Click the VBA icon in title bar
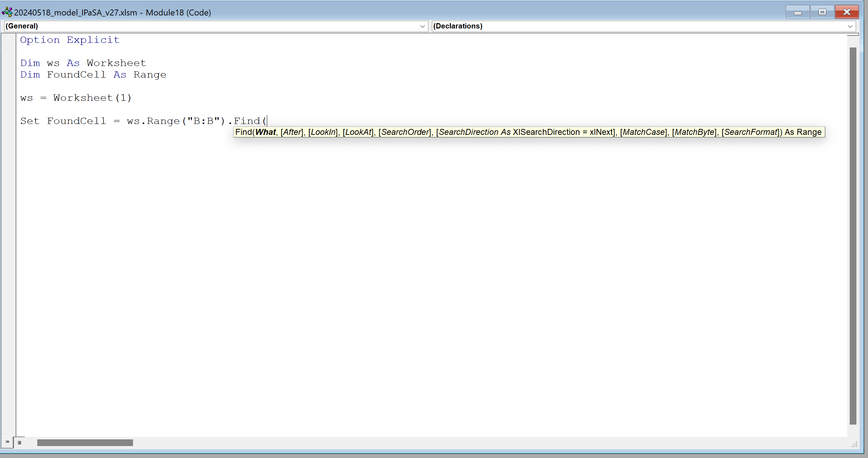 point(7,12)
